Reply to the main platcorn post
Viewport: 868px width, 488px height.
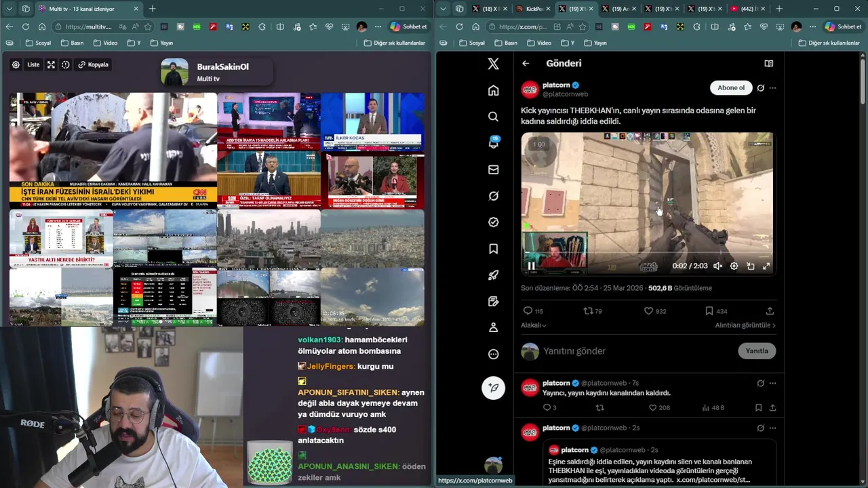coord(528,311)
